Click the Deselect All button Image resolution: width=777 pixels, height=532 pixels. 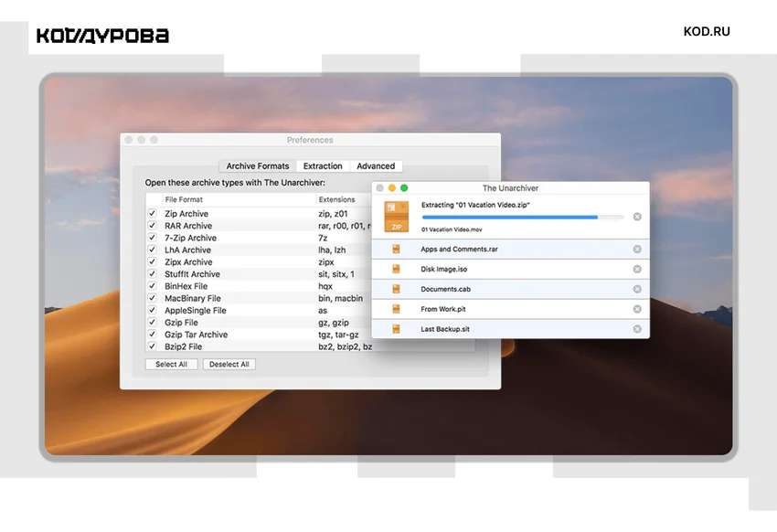point(229,364)
